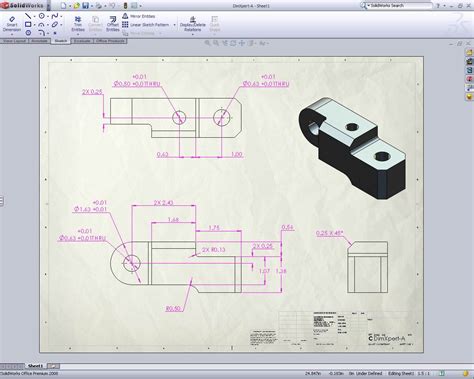474x379 pixels.
Task: Click the Offset Entities tool
Action: point(113,24)
